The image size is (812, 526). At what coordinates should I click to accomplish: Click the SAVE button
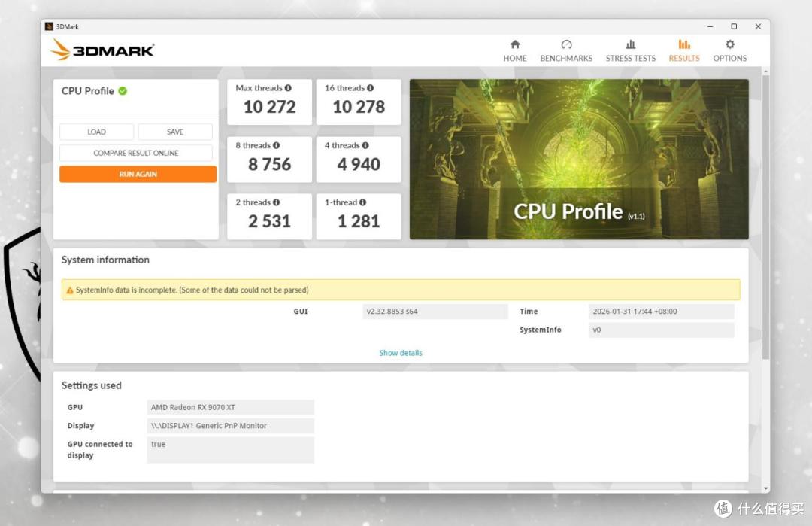pos(175,132)
